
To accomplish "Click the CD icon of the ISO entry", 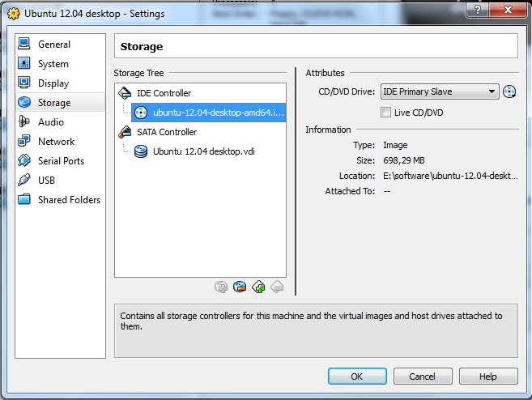I will (x=141, y=113).
